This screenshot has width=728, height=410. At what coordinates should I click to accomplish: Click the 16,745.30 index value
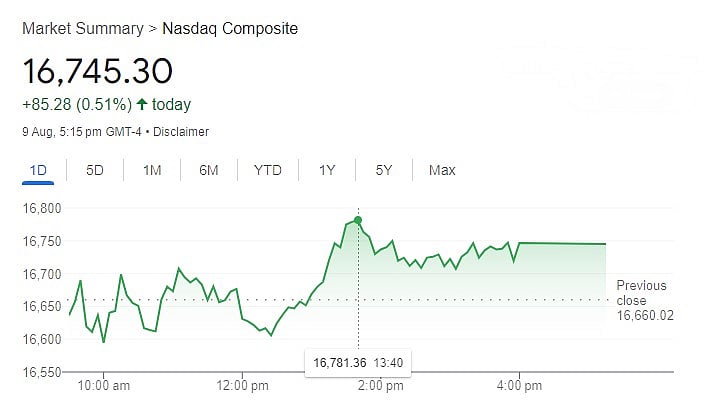[97, 72]
